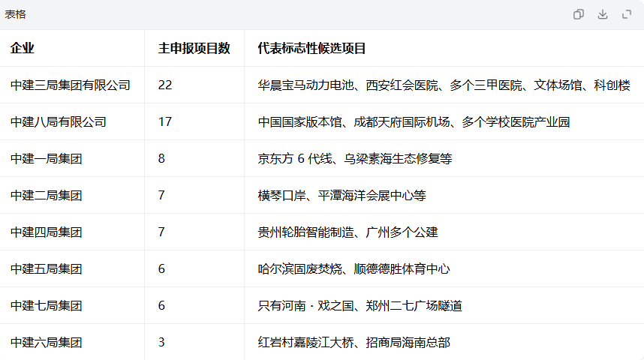Image resolution: width=644 pixels, height=360 pixels.
Task: Click cell 中建一局集团
Action: click(46, 158)
